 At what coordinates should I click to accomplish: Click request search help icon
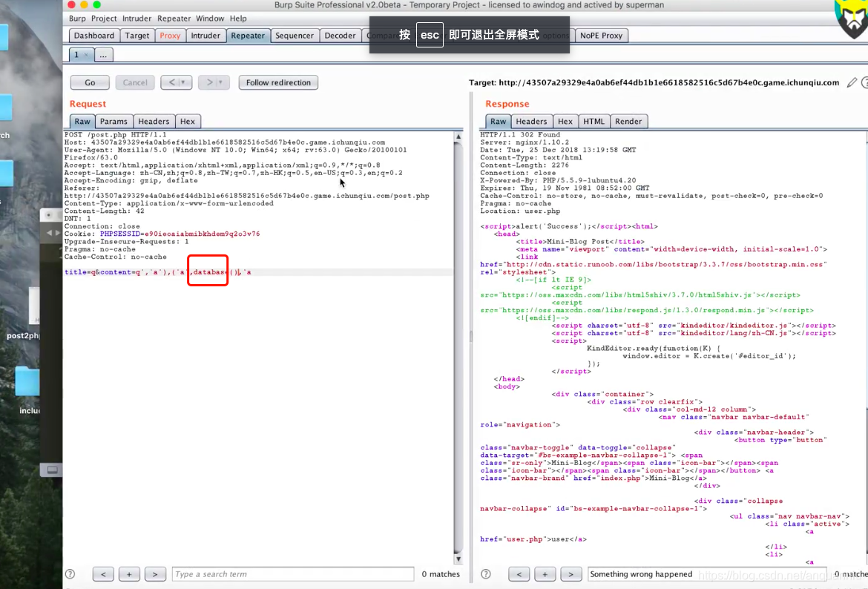pos(70,574)
